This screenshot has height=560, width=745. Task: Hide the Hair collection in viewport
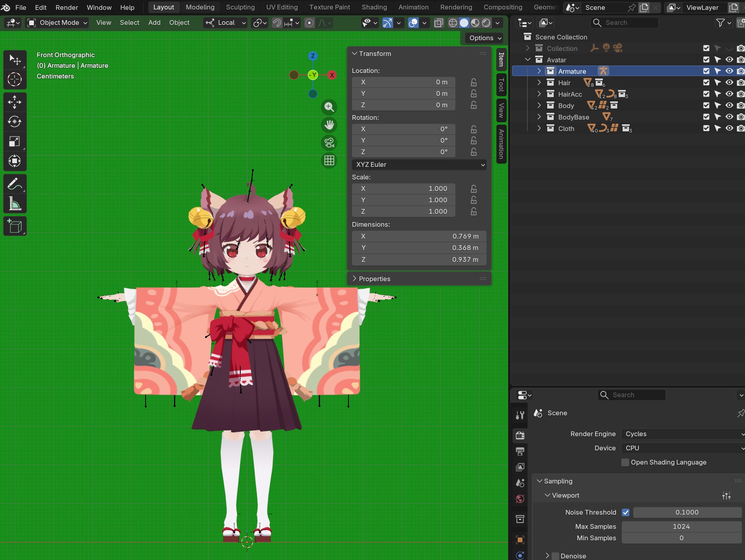[729, 83]
